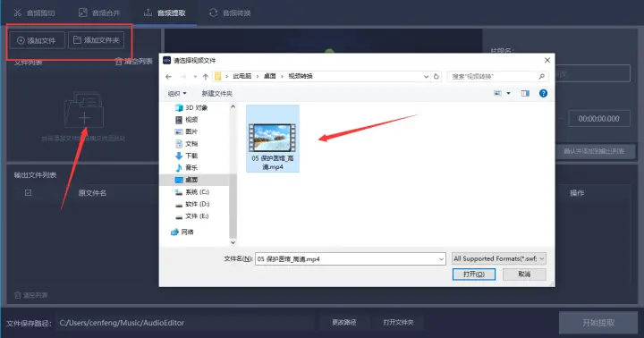Click the 添加文件 button
644x338 pixels.
[37, 40]
